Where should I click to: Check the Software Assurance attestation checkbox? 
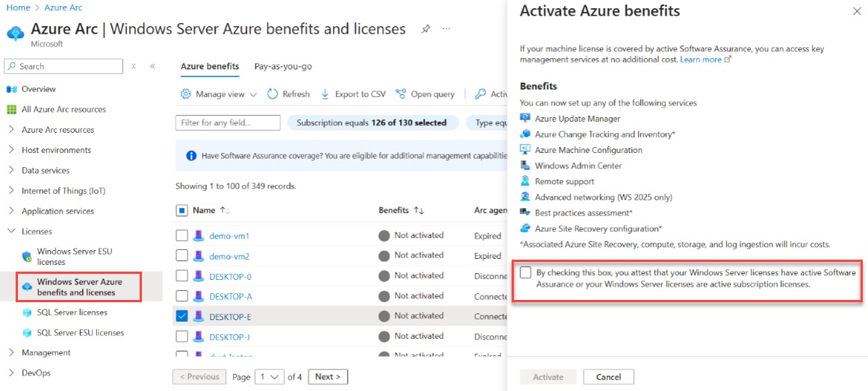525,272
